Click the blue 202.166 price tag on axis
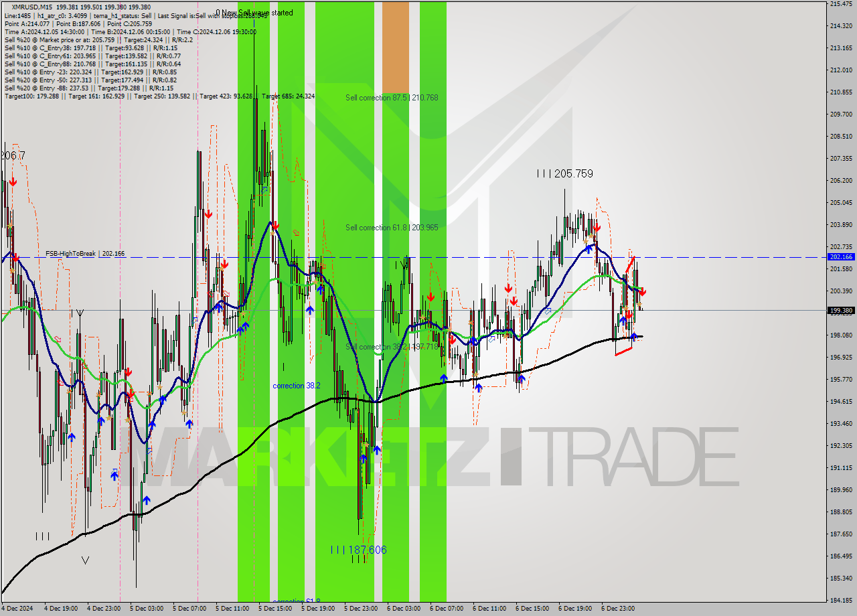Viewport: 857px width, 616px height. tap(841, 256)
